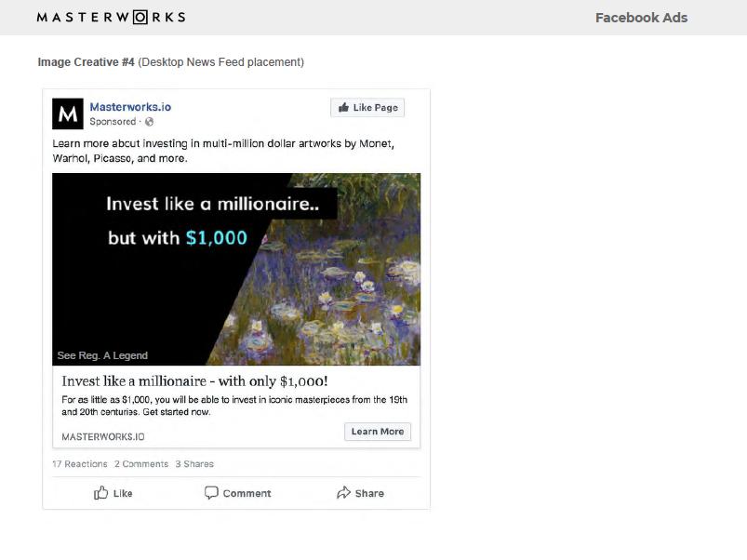The image size is (747, 560).
Task: Click the thumbs-up Like icon below post
Action: click(x=100, y=493)
